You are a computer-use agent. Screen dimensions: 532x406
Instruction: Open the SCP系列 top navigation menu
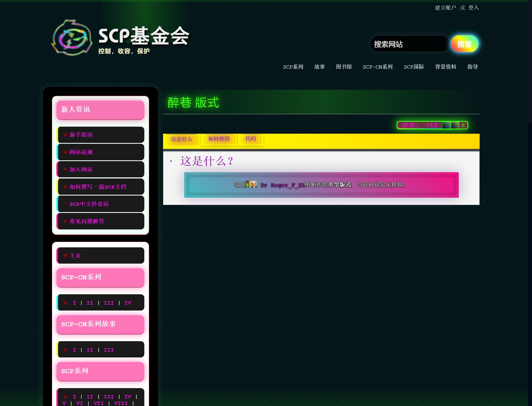[x=293, y=67]
